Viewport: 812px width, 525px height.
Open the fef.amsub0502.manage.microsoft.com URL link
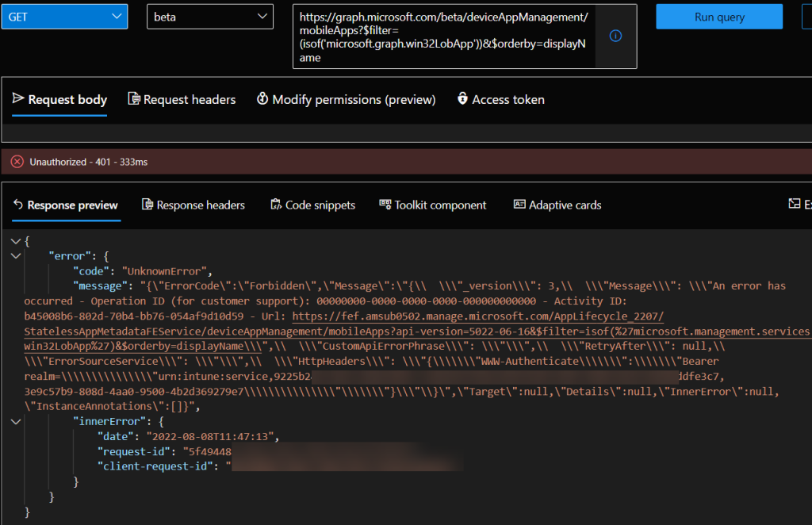tap(417, 331)
